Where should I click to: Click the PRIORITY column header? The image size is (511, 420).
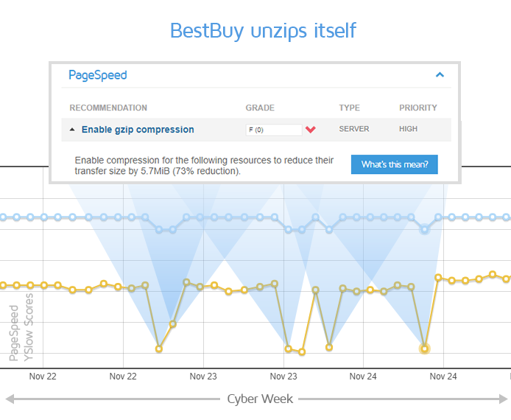coord(418,108)
